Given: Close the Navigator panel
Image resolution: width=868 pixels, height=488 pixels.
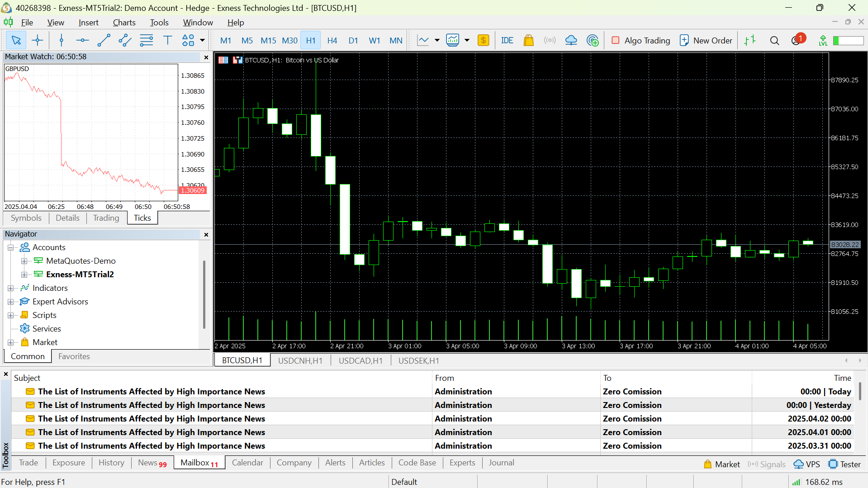Looking at the screenshot, I should click(206, 234).
